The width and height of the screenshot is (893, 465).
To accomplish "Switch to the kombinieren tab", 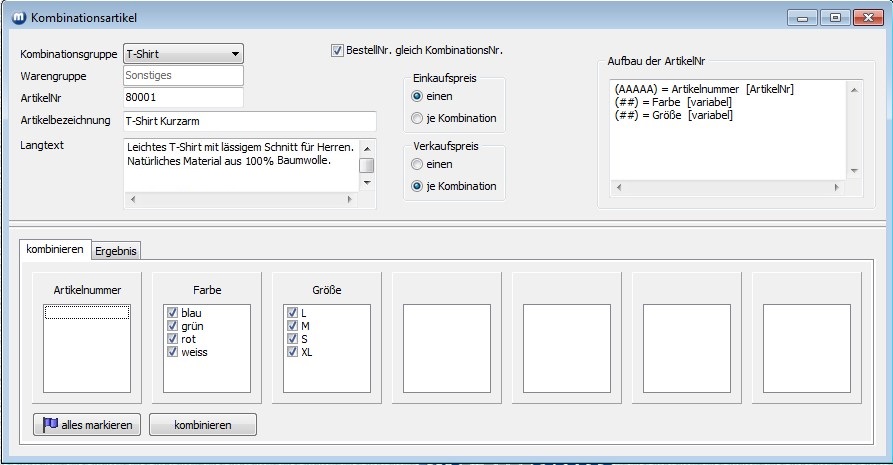I will [55, 250].
